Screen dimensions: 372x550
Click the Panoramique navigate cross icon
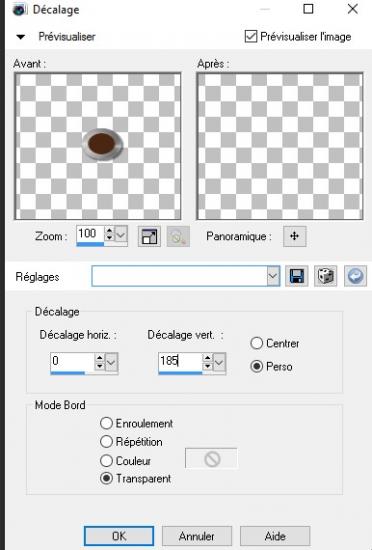[295, 236]
